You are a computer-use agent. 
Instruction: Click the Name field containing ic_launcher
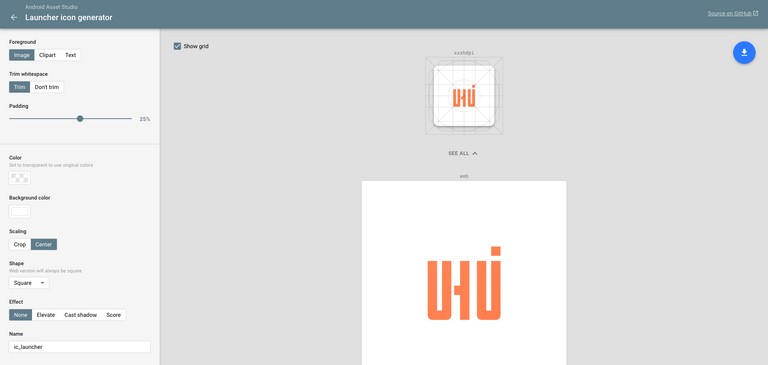click(80, 347)
